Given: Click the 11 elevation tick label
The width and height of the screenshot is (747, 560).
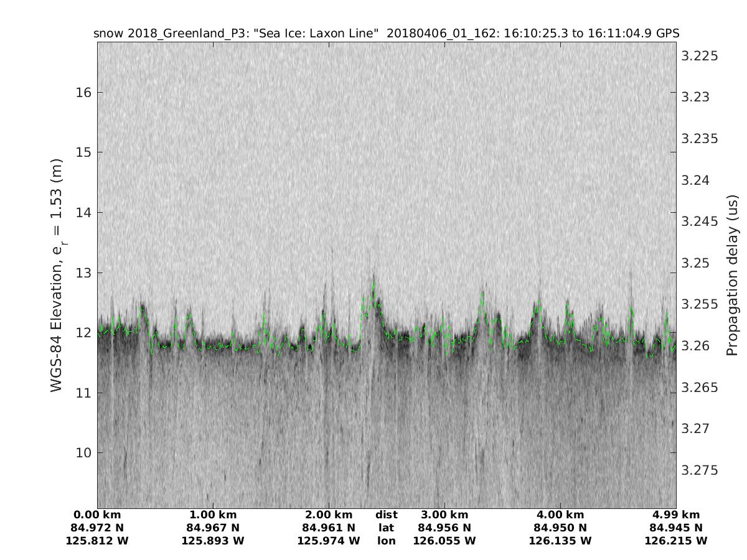Looking at the screenshot, I should click(84, 393).
